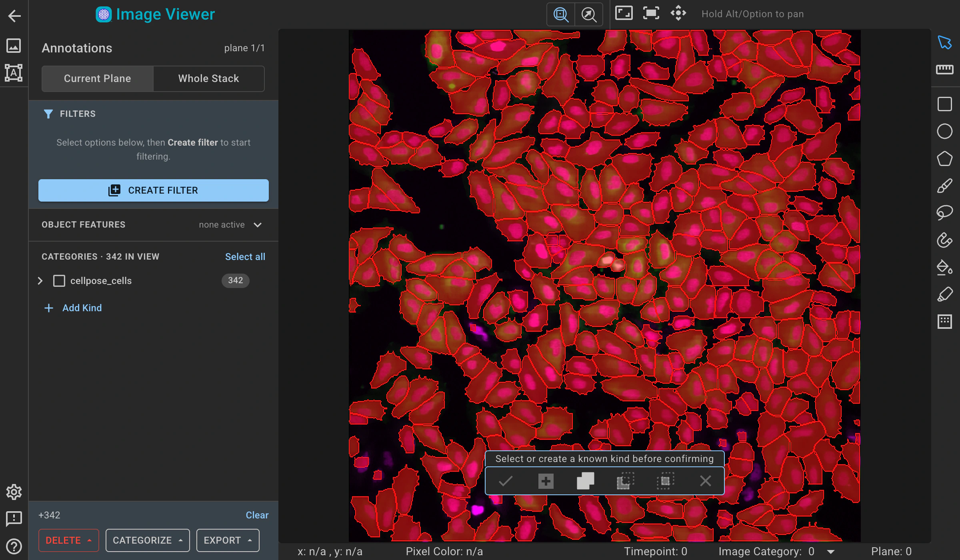The width and height of the screenshot is (960, 560).
Task: Click the zoom to region magnifier icon
Action: coord(561,14)
